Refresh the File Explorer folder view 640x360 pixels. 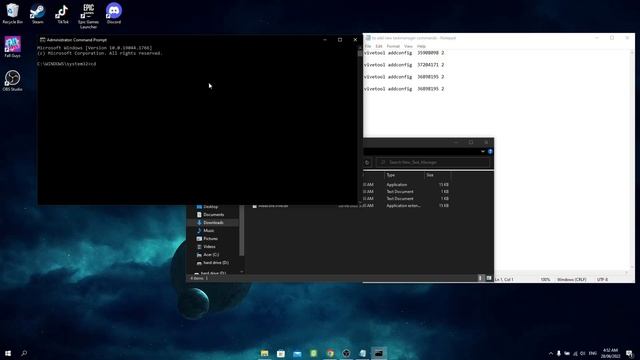pos(367,162)
